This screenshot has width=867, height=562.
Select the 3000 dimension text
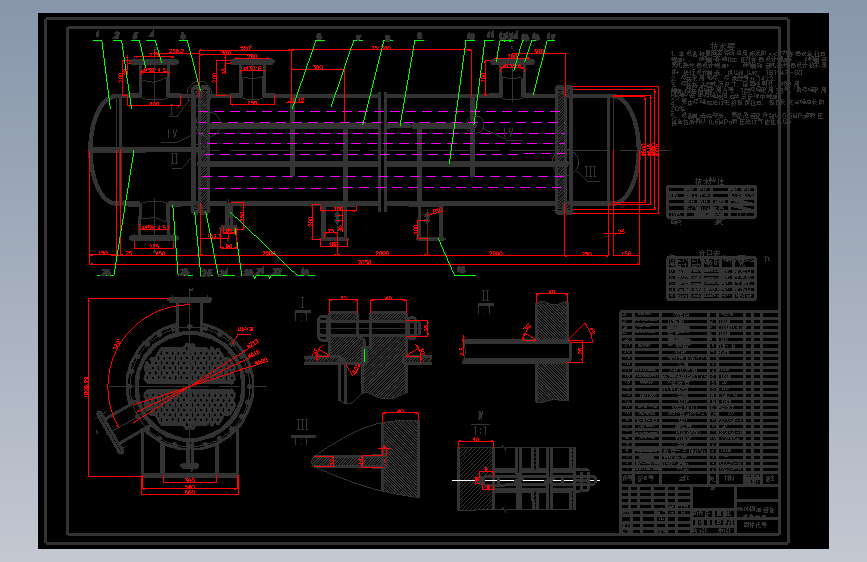coord(382,253)
